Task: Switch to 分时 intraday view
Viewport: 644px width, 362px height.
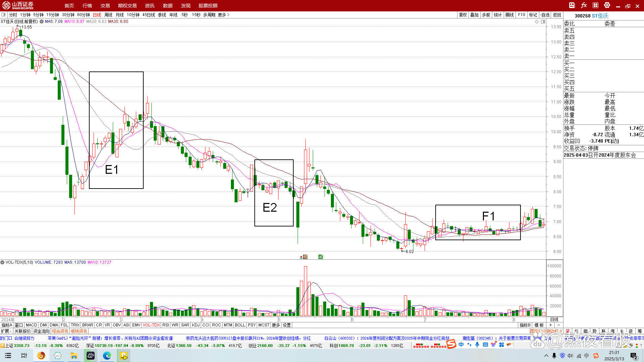Action: coord(13,15)
